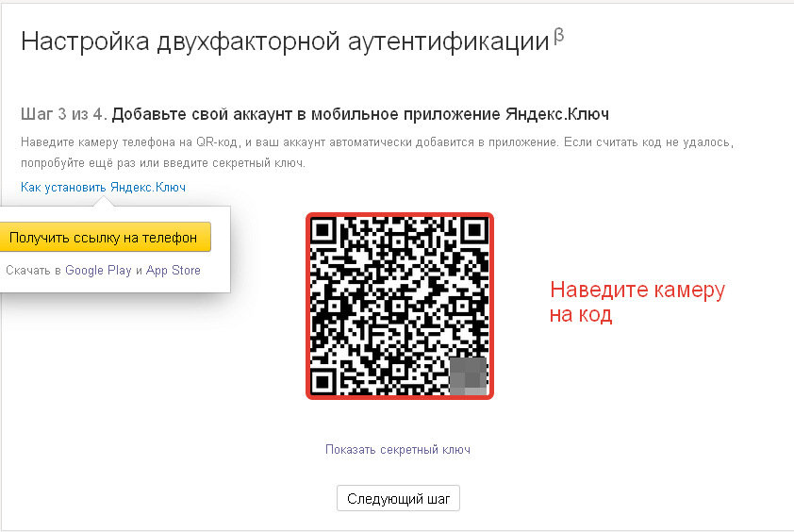Click 'Показать секретный ключ' link
The width and height of the screenshot is (794, 532).
(x=398, y=449)
